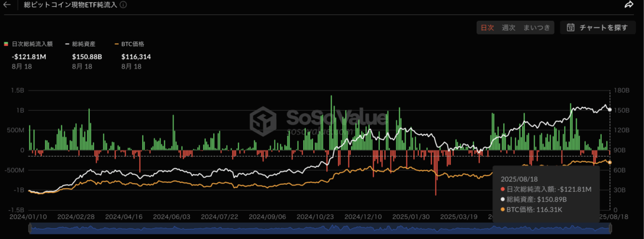Click the 1.5B left axis label
Screen dimensions: 644x239
(x=18, y=91)
